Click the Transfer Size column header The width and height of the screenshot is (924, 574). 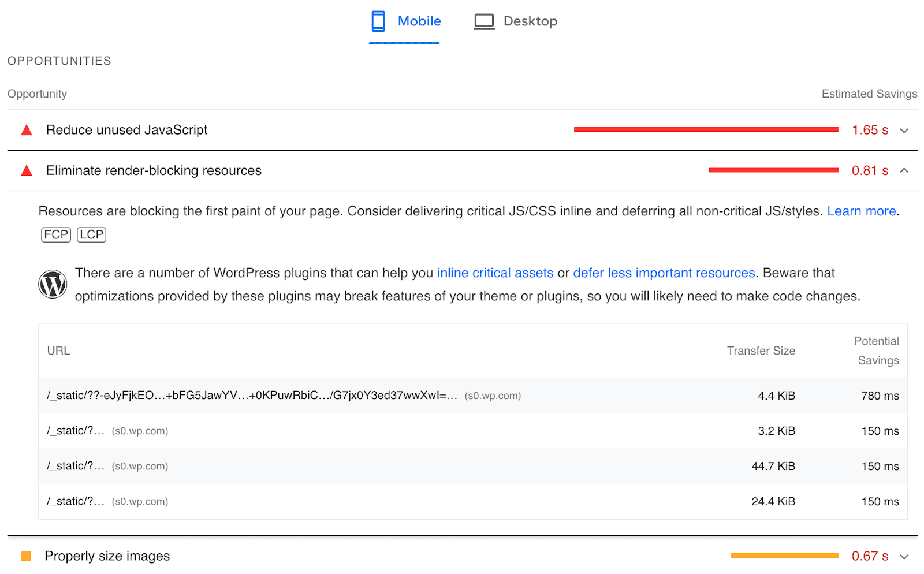click(761, 351)
